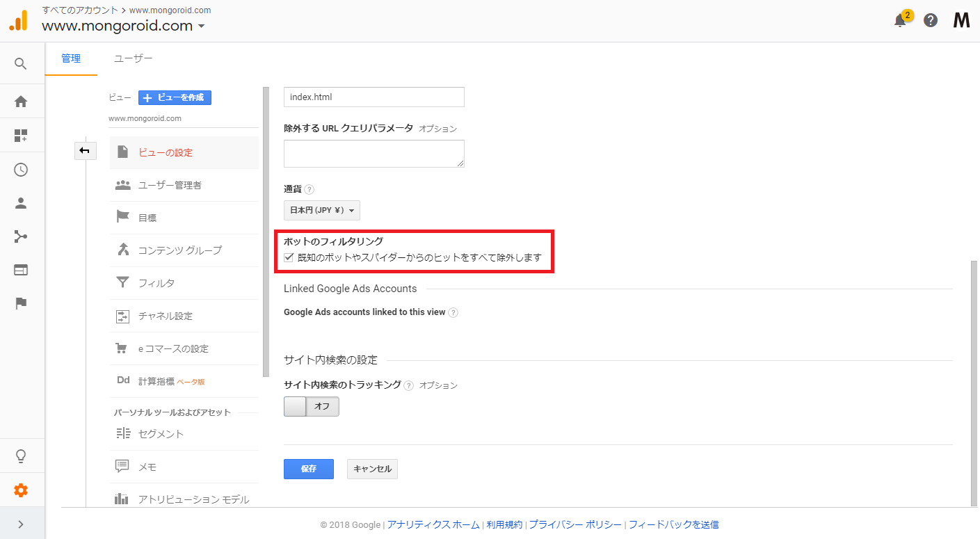Toggle サイト内検索のトラッキング switch
This screenshot has width=980, height=539.
coord(311,406)
